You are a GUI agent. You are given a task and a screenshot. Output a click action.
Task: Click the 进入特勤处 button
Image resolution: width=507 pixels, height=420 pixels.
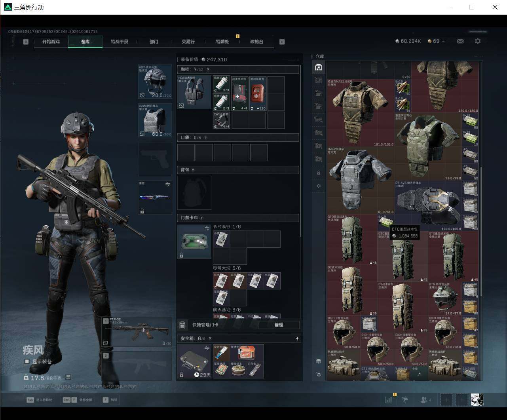pyautogui.click(x=40, y=400)
